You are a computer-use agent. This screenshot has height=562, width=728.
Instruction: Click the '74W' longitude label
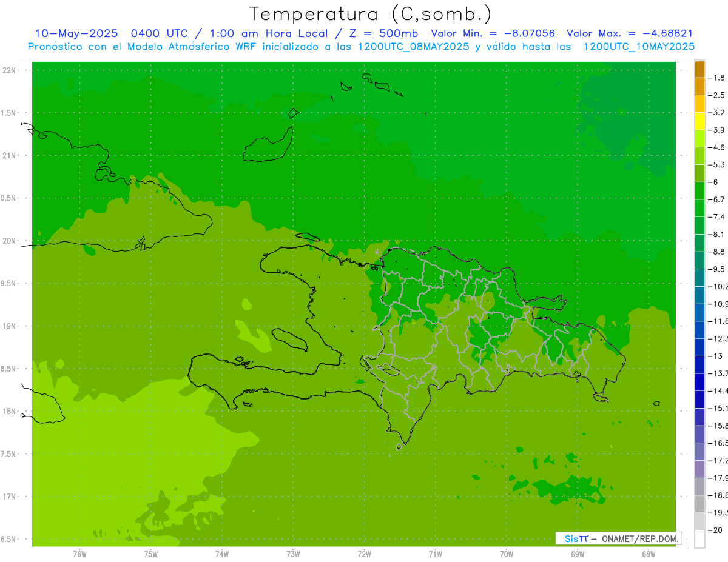click(x=222, y=554)
